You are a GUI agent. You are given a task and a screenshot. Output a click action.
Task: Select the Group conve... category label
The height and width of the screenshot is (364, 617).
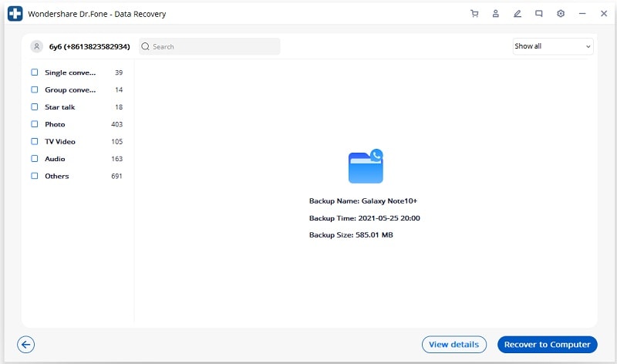point(70,89)
